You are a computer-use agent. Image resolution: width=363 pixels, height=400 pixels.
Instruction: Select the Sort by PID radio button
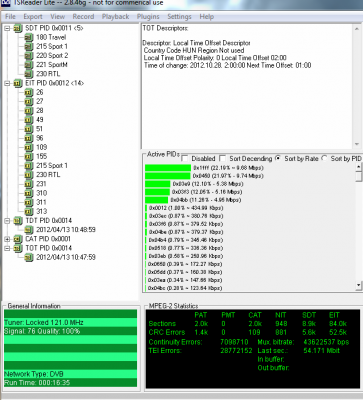(x=324, y=159)
